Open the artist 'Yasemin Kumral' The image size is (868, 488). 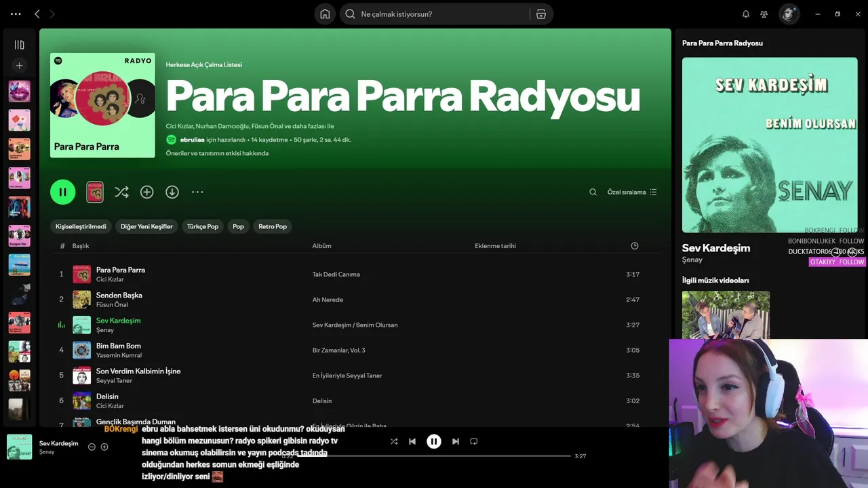(x=119, y=355)
